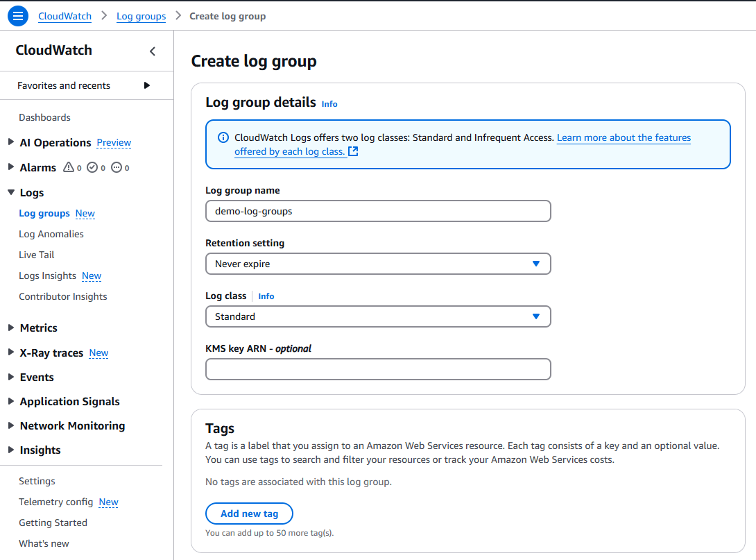Click inside the KMS key ARN field
This screenshot has width=756, height=560.
click(x=378, y=369)
